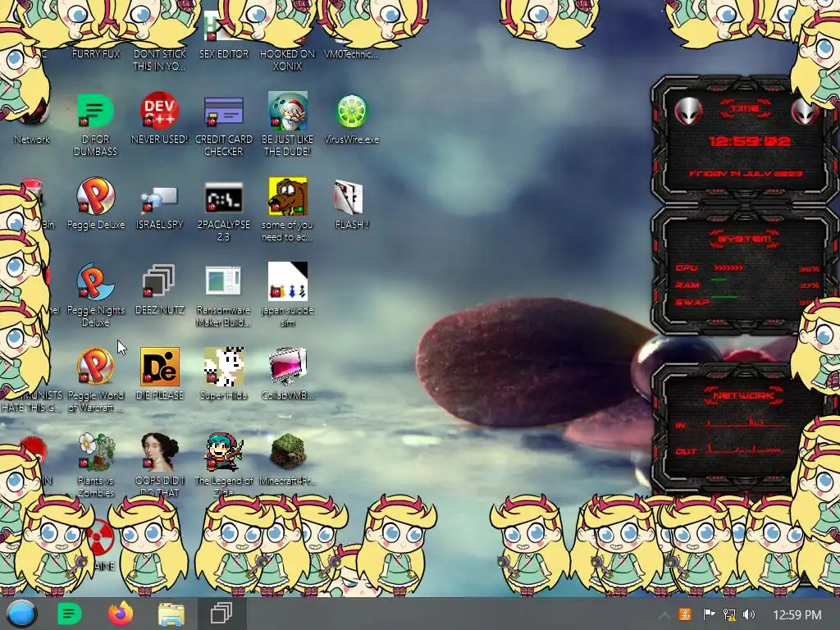The height and width of the screenshot is (630, 840).
Task: Expand the hidden tray icons arrow
Action: (x=664, y=615)
